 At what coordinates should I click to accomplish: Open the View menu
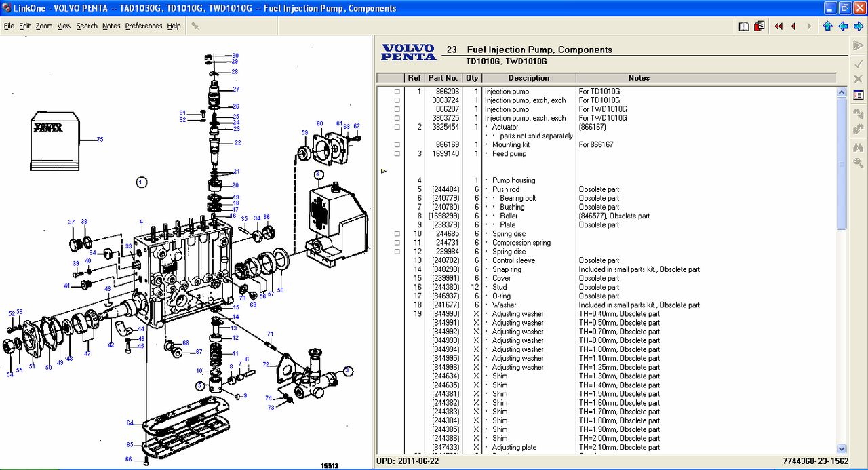point(64,26)
